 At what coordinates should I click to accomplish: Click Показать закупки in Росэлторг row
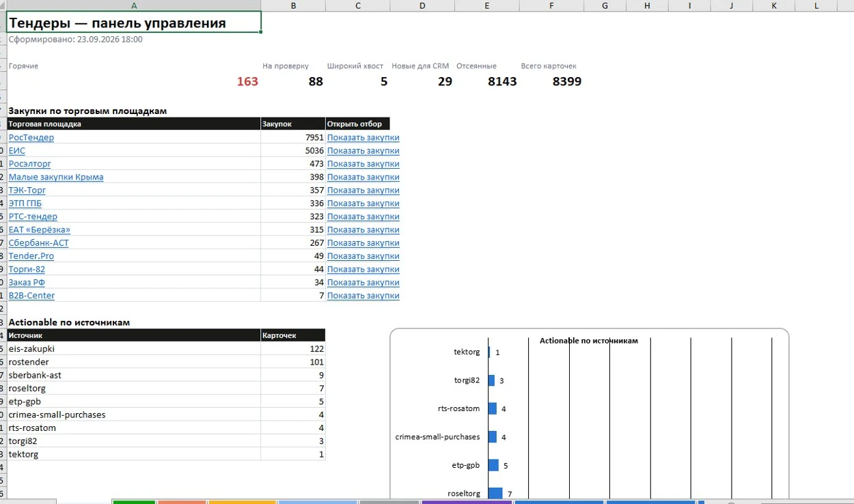(x=363, y=164)
